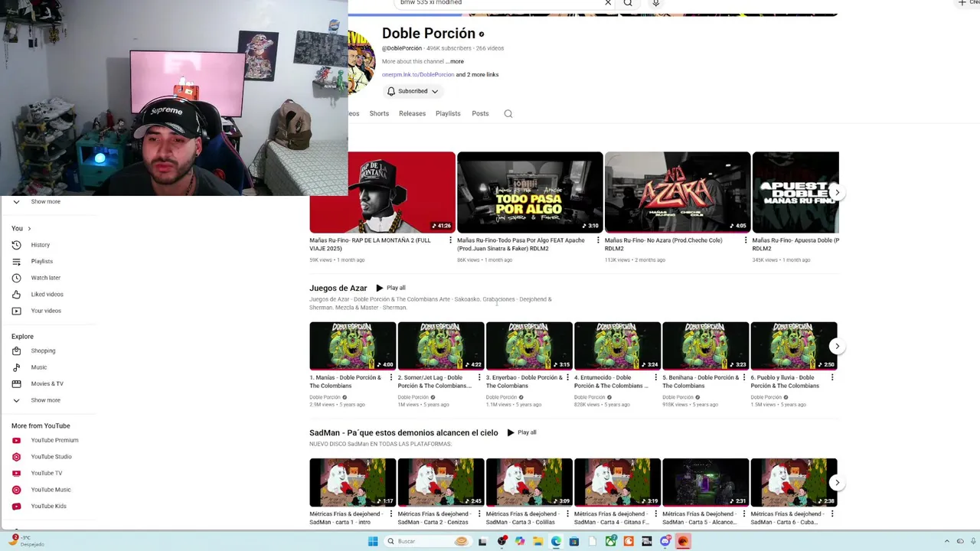
Task: Play 5. Benihana video thumbnail
Action: (x=705, y=346)
